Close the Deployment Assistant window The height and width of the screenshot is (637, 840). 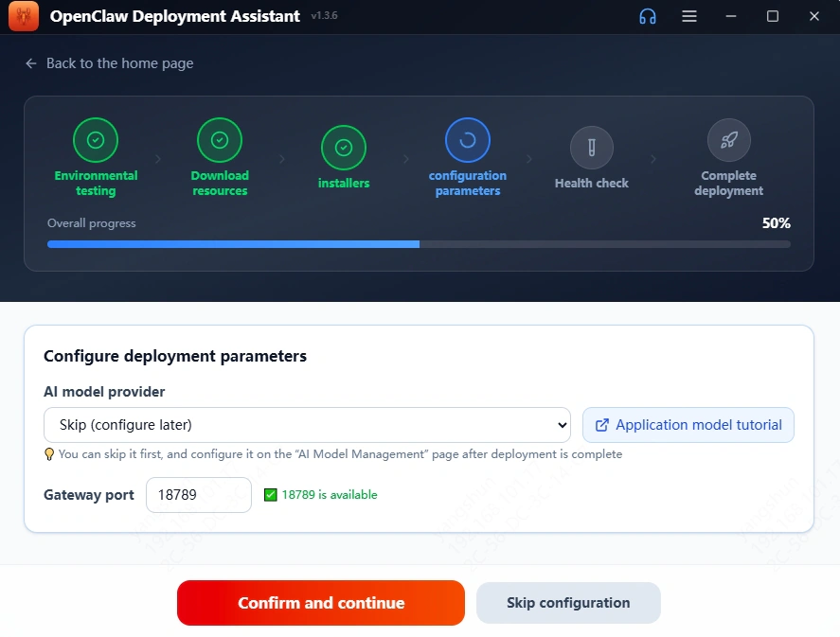(814, 16)
